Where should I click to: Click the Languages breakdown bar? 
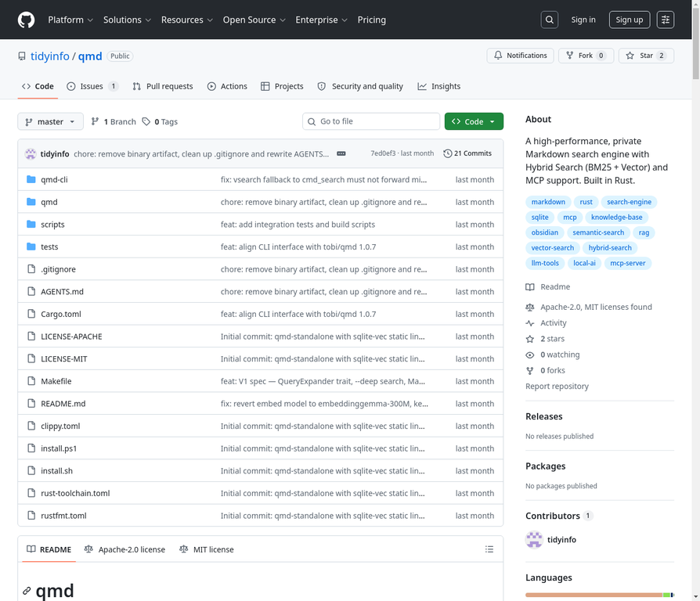coord(599,595)
